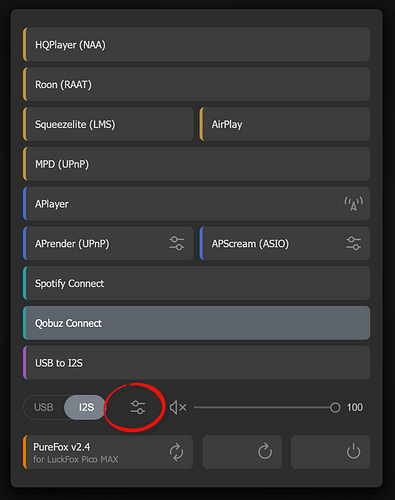Click the reboot circular arrow button
Viewport: 395px width, 500px height.
coord(242,452)
